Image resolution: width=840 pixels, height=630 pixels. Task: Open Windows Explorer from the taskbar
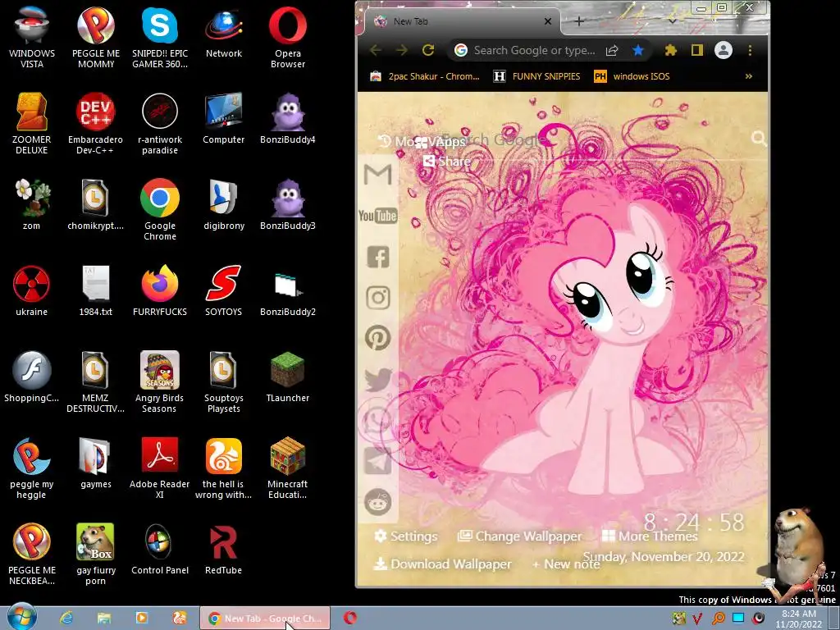point(104,618)
